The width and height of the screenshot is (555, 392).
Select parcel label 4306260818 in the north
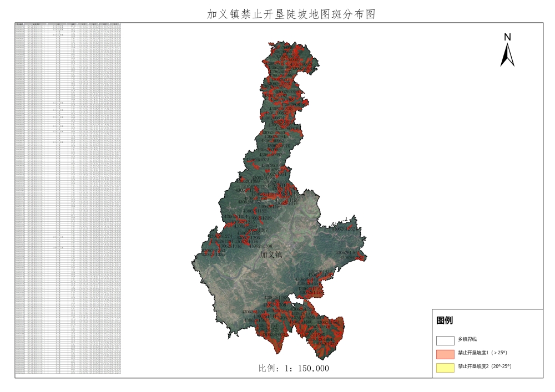(293, 104)
